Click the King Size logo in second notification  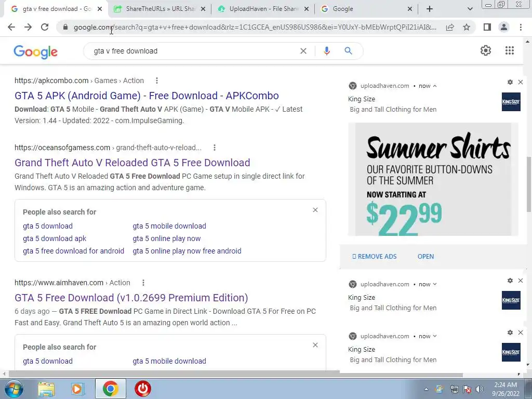[511, 300]
